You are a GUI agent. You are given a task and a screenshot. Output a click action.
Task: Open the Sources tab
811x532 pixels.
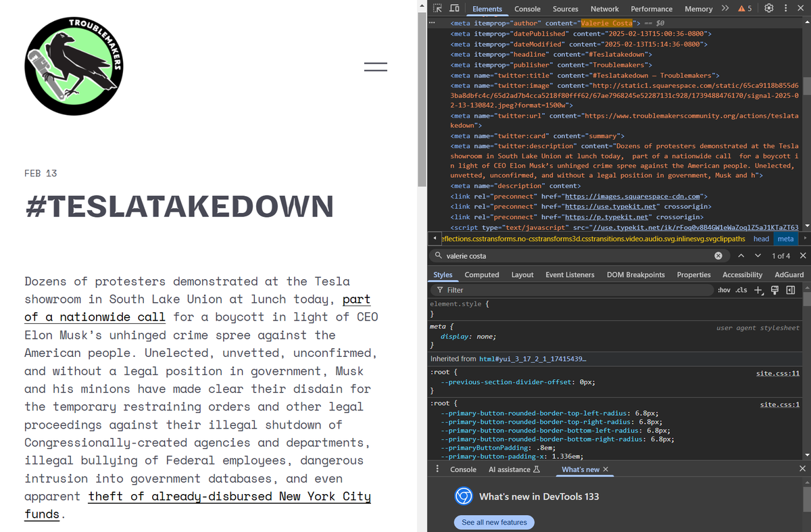pos(565,9)
